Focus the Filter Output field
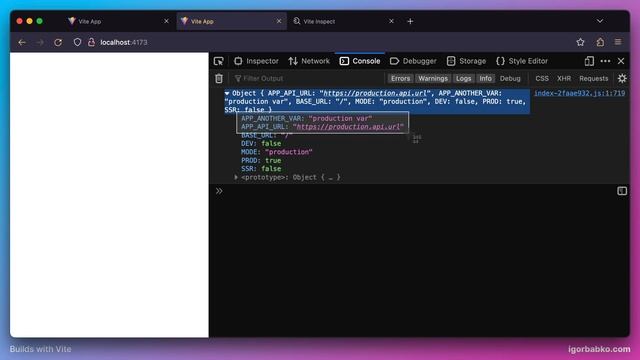This screenshot has width=640, height=360. pos(308,78)
